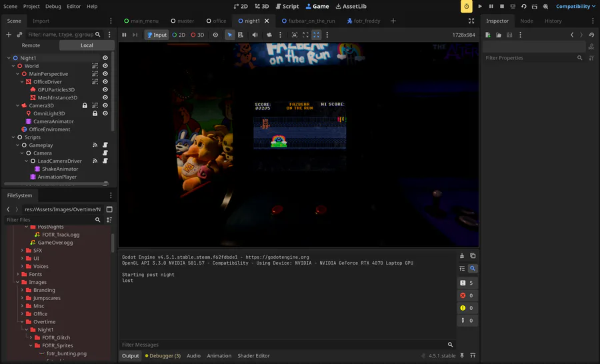The height and width of the screenshot is (364, 600).
Task: Open the Compatibility renderer dropdown
Action: click(575, 6)
